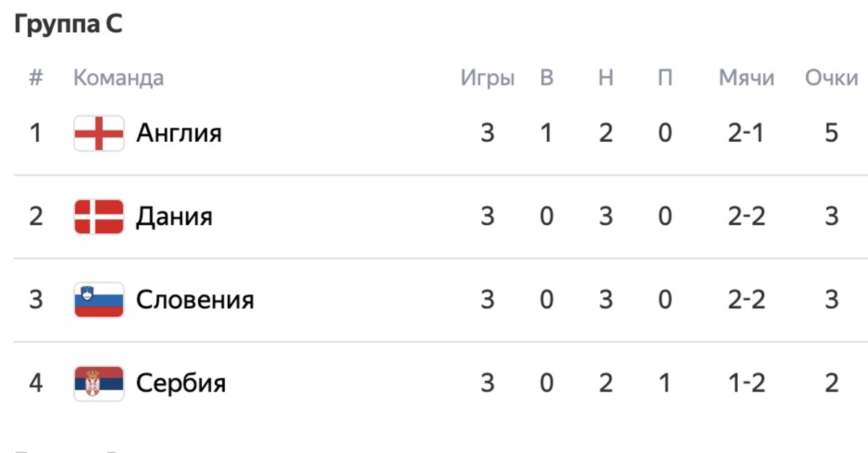The width and height of the screenshot is (868, 453).
Task: Click the Очки column header
Action: (832, 77)
